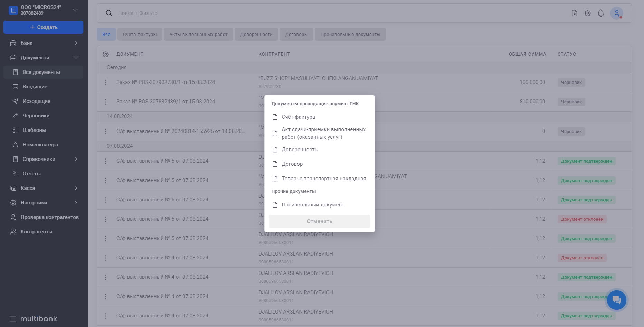Image resolution: width=644 pixels, height=327 pixels.
Task: Select Произвольный документ option
Action: pos(313,205)
